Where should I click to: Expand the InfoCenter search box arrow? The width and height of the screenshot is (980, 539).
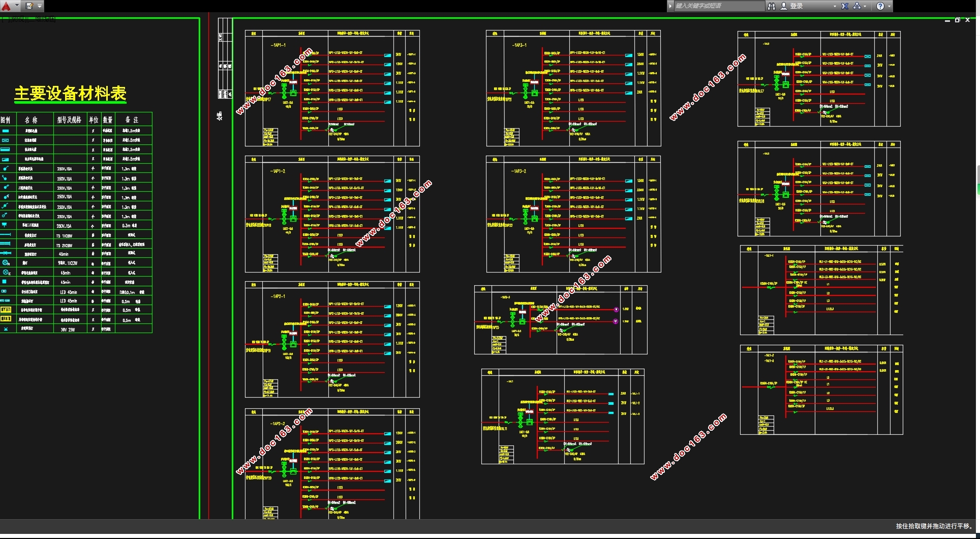coord(670,6)
